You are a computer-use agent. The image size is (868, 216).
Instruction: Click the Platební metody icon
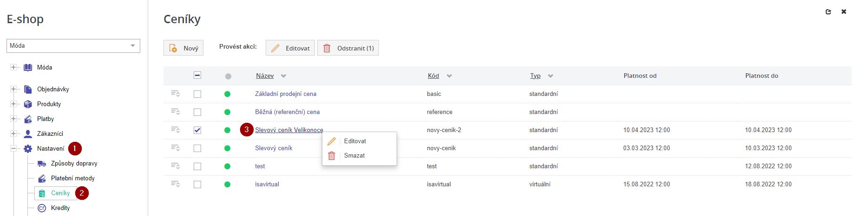42,178
